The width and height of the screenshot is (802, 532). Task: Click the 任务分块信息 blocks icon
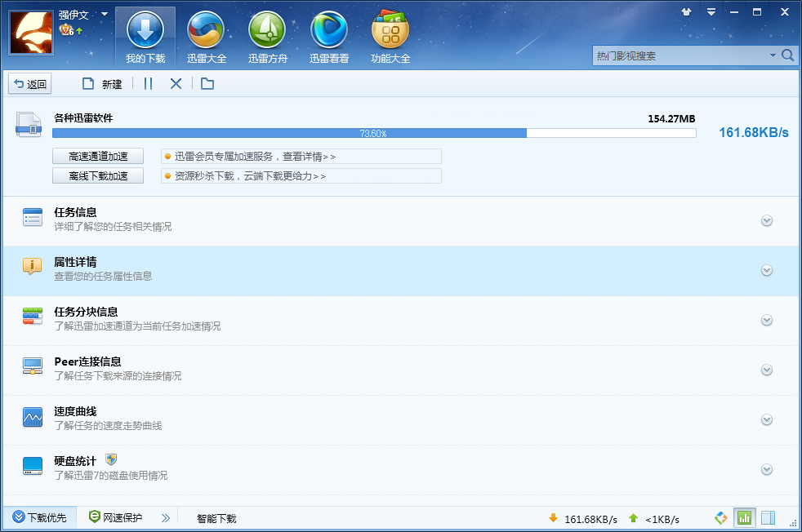coord(33,316)
